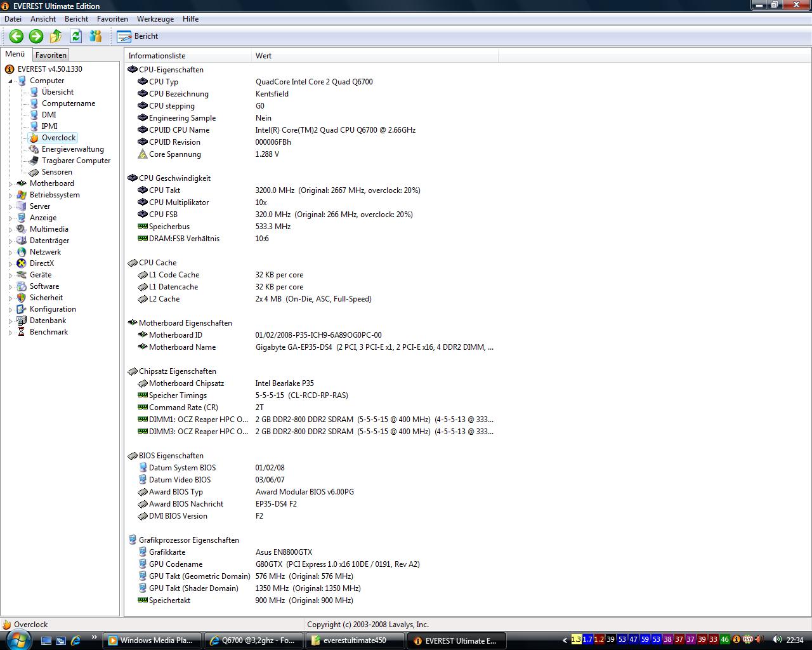Select the CPU Typ row

pos(312,82)
